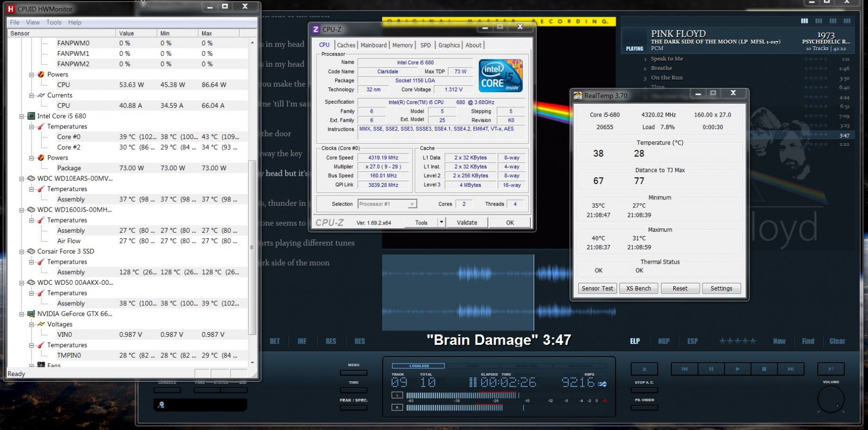Adjust the Volume knob on the player
The image size is (868, 430).
[831, 399]
